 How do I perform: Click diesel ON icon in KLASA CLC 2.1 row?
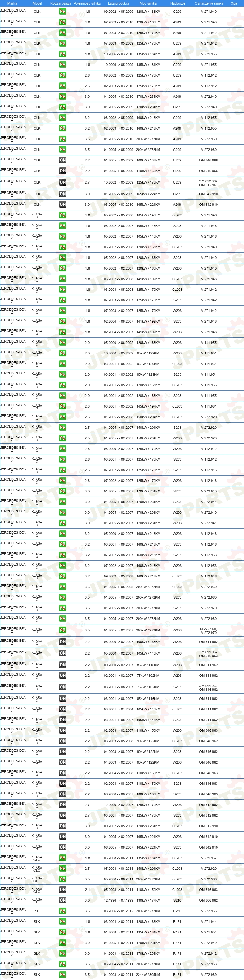[63, 889]
